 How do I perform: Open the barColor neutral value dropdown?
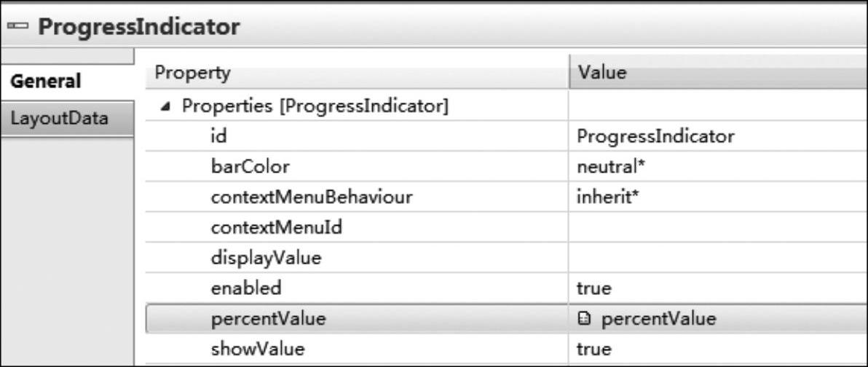pos(718,167)
